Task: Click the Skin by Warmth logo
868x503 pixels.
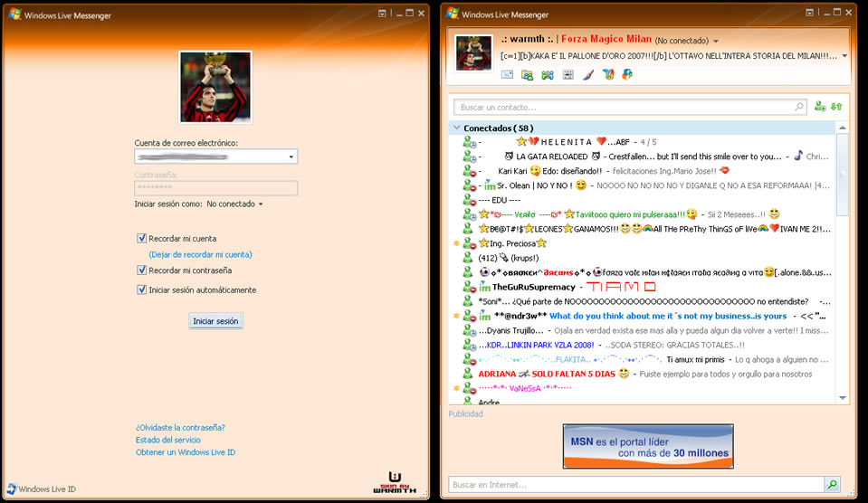Action: pos(395,482)
